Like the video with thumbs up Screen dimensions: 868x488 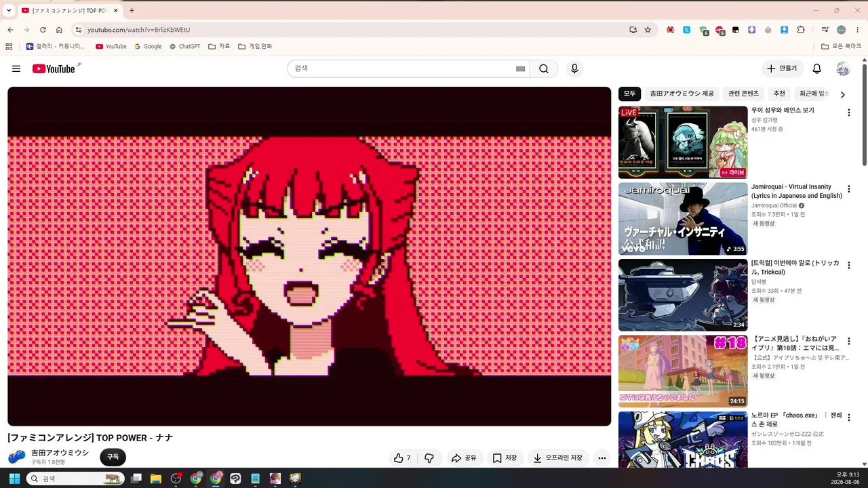(x=402, y=458)
